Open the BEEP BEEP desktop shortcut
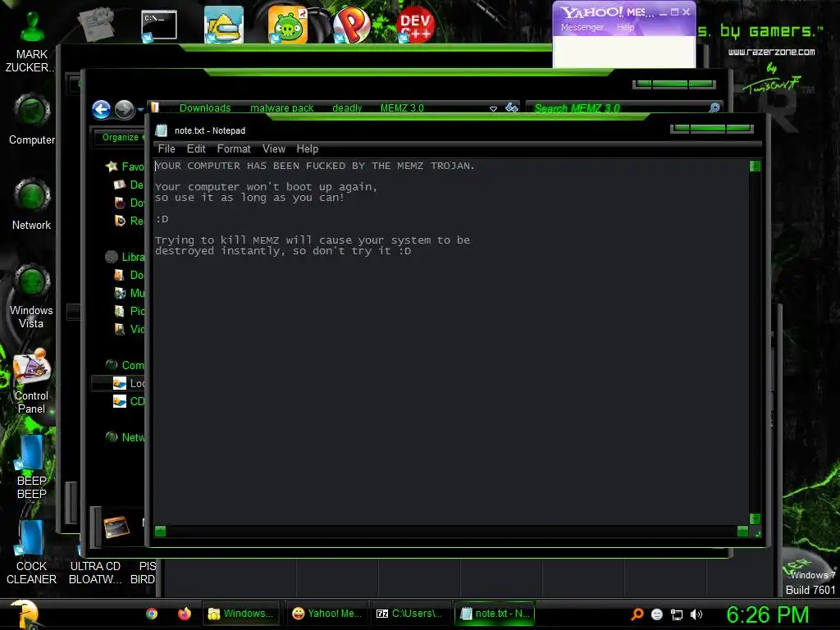 32,467
